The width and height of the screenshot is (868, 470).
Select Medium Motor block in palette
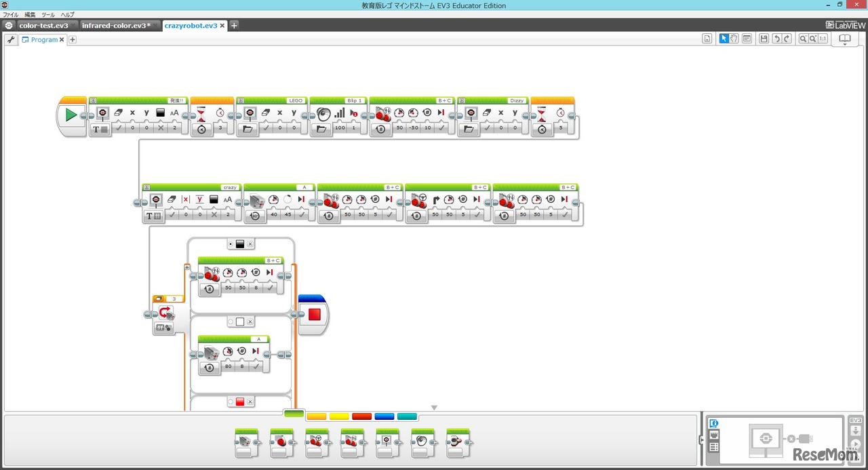(246, 443)
